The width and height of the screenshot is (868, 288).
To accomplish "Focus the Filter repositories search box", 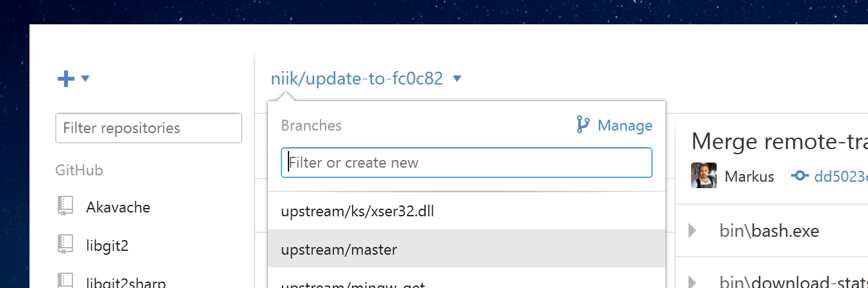I will click(149, 128).
